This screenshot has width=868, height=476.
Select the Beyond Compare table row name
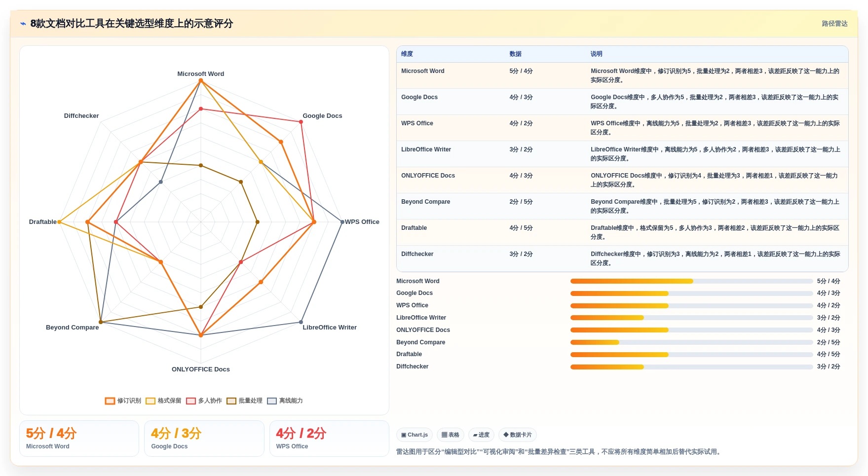425,202
